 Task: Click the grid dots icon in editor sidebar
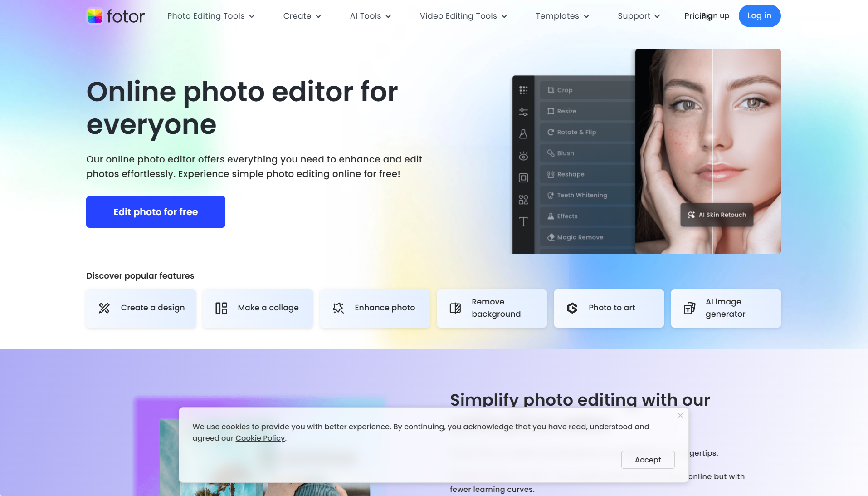point(523,90)
